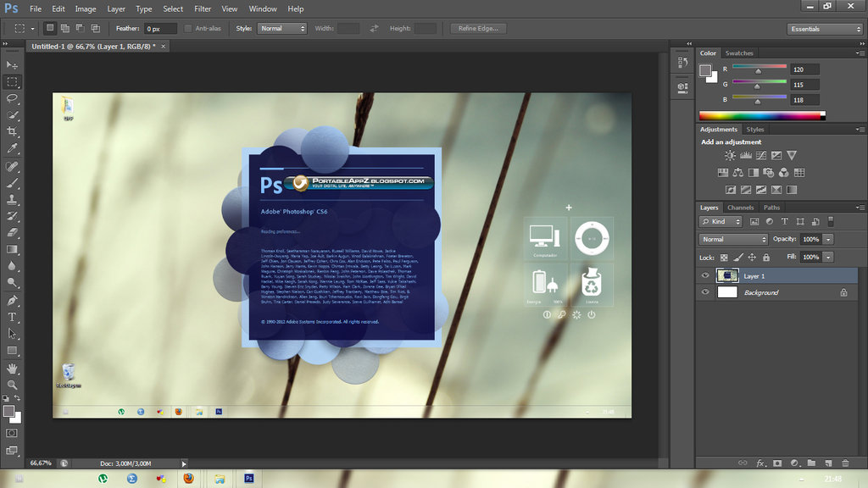Screen dimensions: 868x488
Task: Select the Horizontal Type tool
Action: 12,317
